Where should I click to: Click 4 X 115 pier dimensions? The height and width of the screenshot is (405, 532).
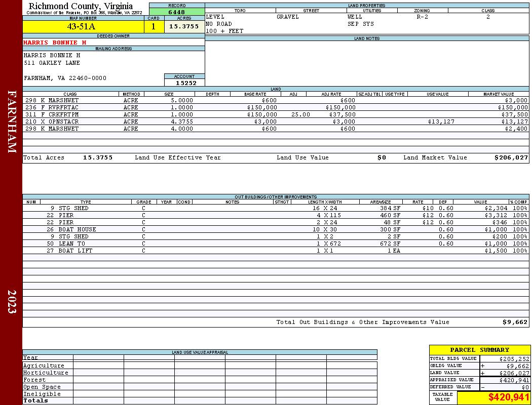(329, 215)
